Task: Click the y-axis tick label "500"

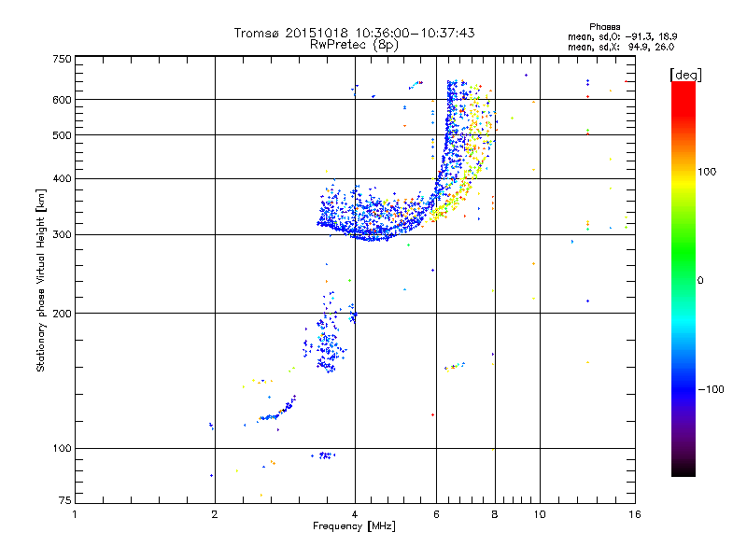Action: coord(62,135)
